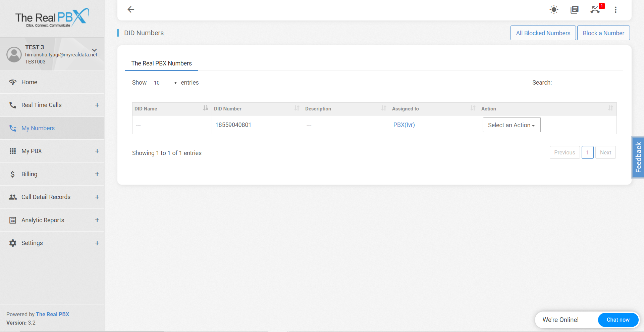
Task: Open the three-dot more options menu
Action: [x=615, y=10]
